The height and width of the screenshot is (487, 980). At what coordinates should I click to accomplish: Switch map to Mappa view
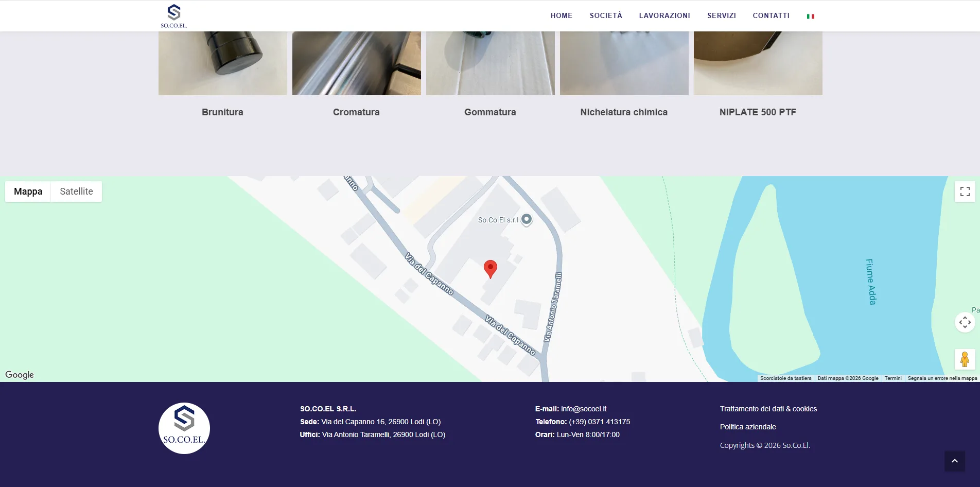pos(28,192)
